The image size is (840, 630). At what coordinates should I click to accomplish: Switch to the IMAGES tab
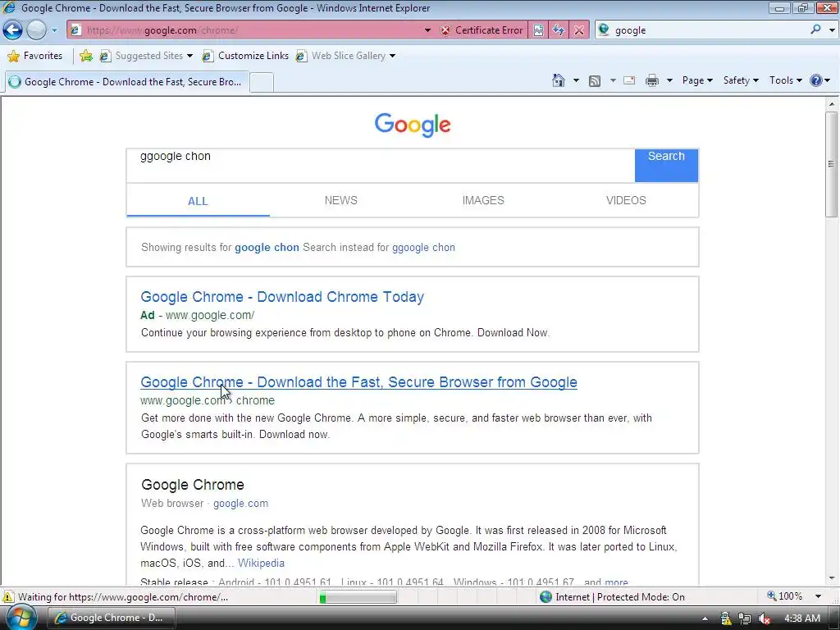click(483, 200)
